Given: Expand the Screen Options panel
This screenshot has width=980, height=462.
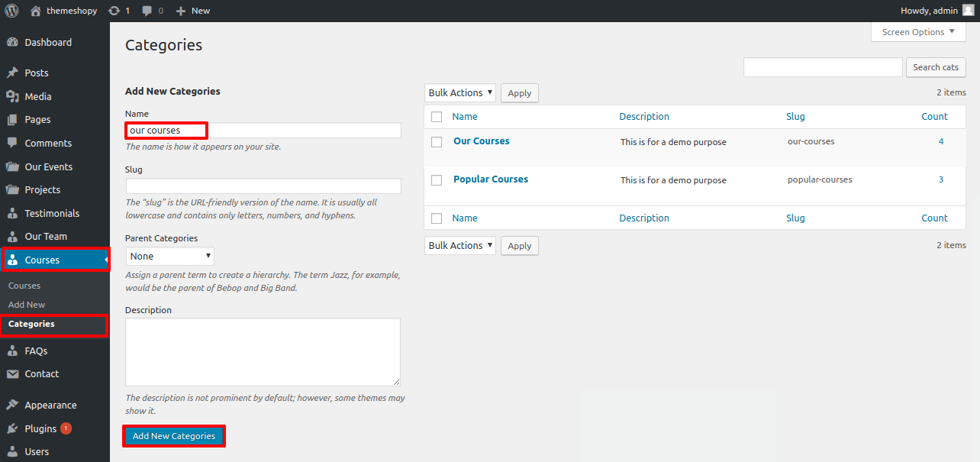Looking at the screenshot, I should pyautogui.click(x=918, y=32).
